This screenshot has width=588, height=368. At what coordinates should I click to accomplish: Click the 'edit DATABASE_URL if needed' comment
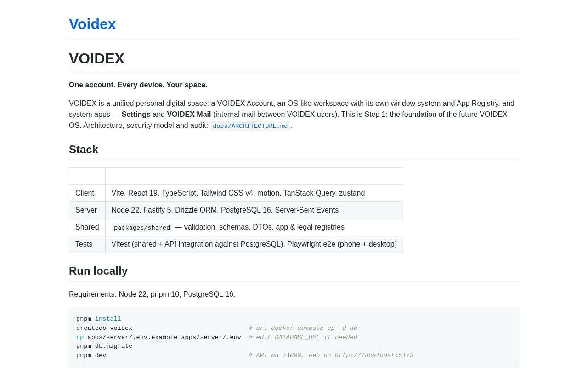[x=303, y=338]
